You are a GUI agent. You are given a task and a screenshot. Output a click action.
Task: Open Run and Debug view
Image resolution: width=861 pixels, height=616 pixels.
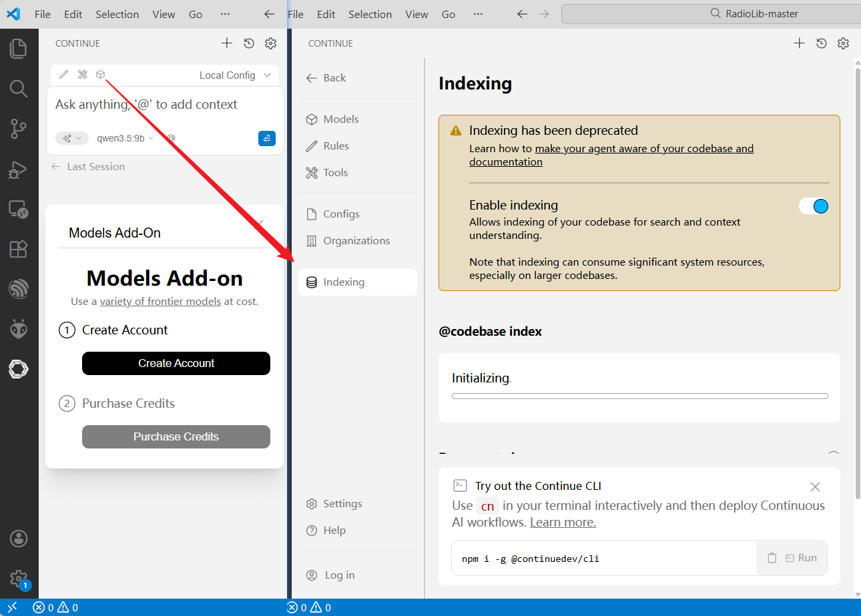point(19,170)
